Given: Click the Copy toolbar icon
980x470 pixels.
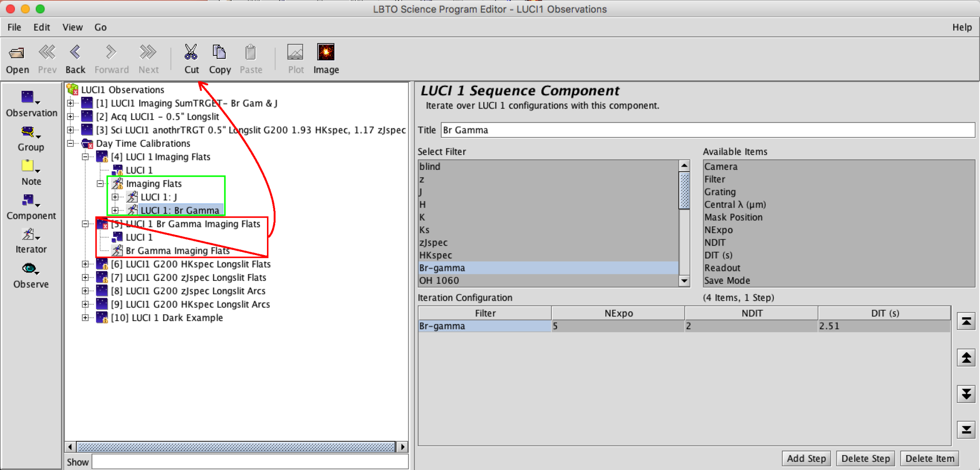Looking at the screenshot, I should tap(219, 52).
